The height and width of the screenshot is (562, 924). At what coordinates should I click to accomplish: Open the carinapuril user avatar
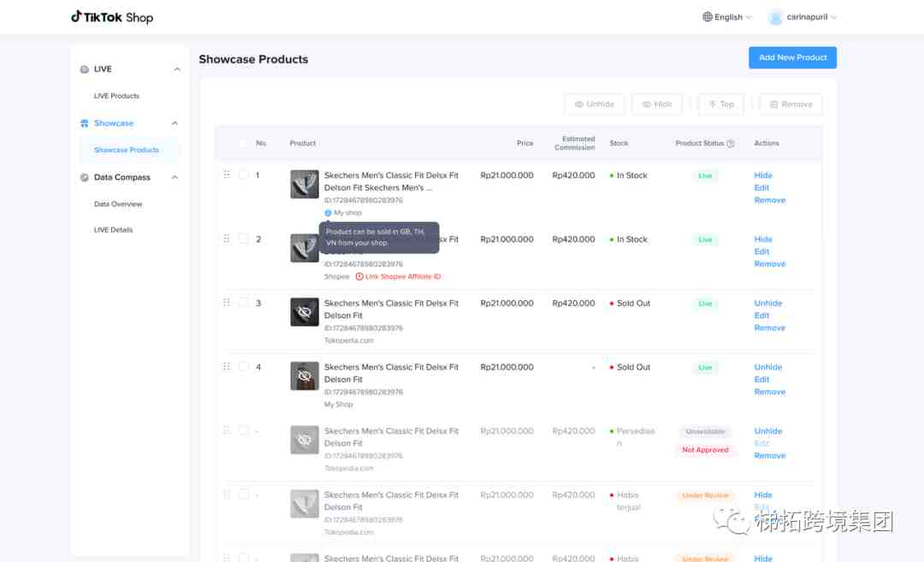tap(775, 17)
